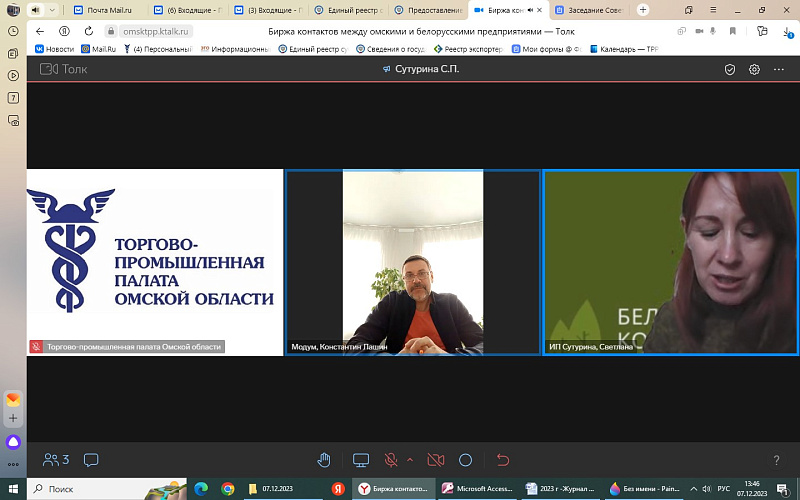The width and height of the screenshot is (800, 500).
Task: Turn on the camera in meeting toolbar
Action: (436, 460)
